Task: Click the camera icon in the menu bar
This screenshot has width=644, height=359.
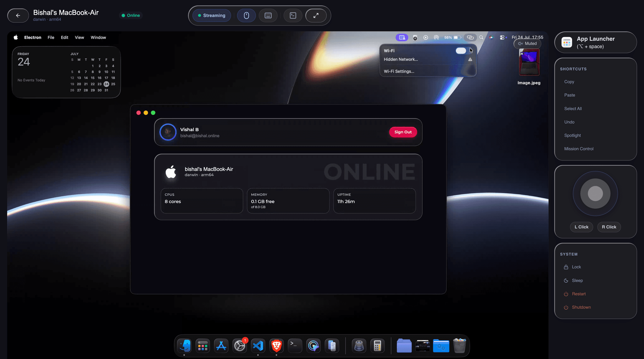Action: point(415,37)
